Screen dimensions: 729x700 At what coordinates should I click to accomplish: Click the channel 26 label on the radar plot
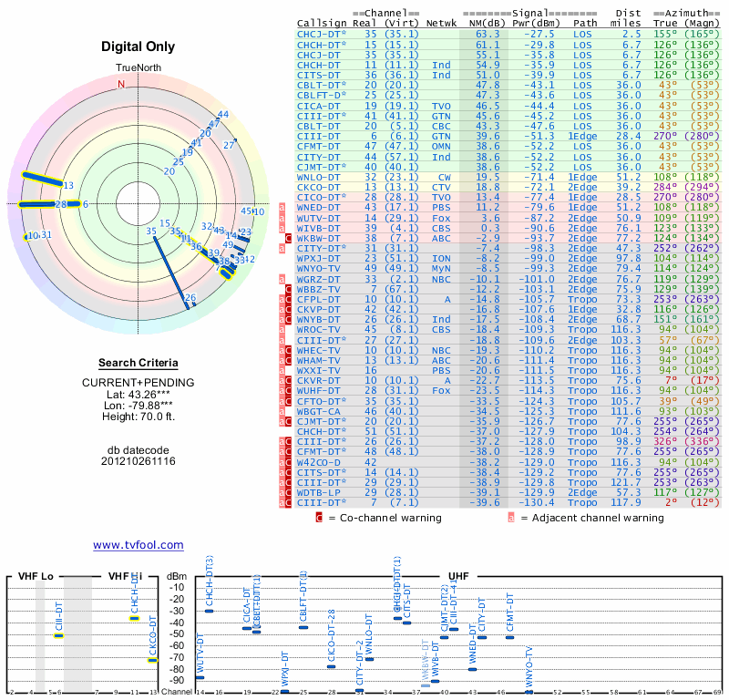(x=190, y=298)
